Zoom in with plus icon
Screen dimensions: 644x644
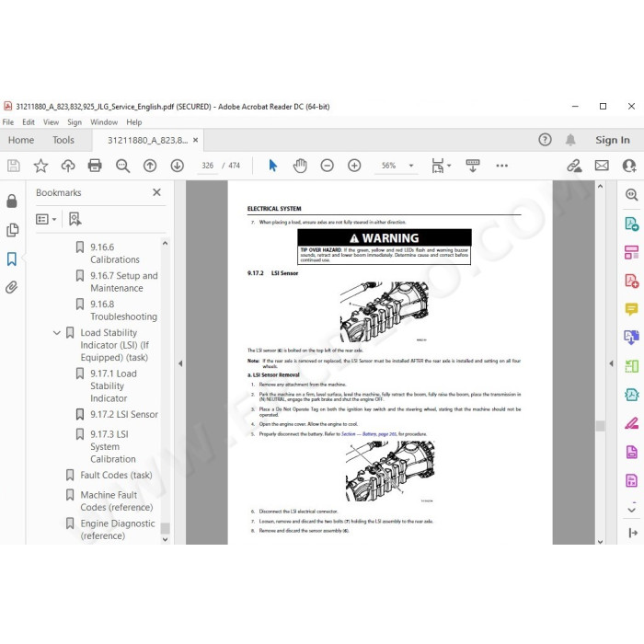[354, 166]
